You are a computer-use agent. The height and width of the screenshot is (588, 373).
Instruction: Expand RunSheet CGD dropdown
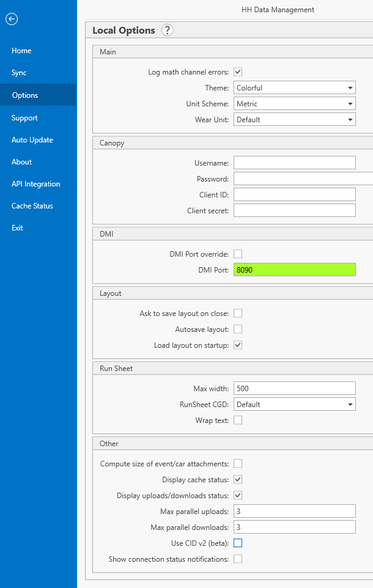[x=294, y=405]
